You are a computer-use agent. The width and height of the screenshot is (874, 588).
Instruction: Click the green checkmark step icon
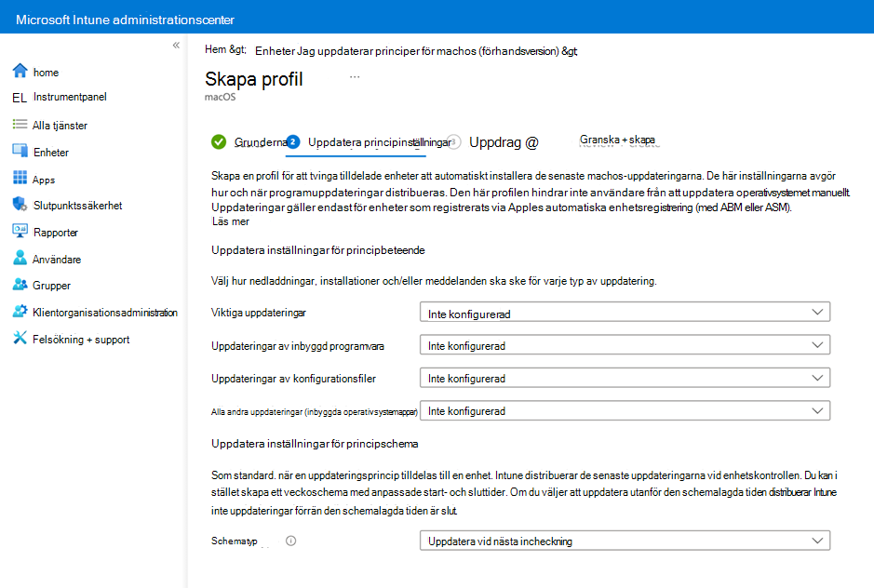click(219, 142)
